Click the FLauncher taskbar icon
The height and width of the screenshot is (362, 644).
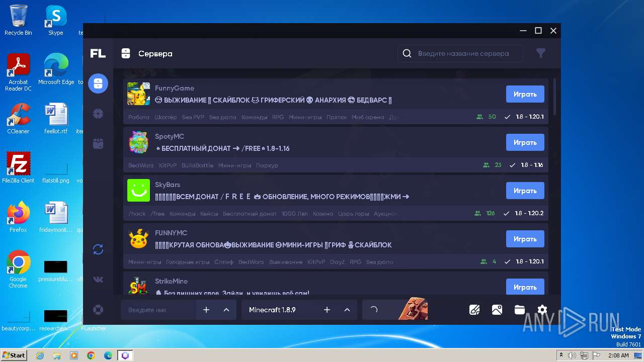click(x=125, y=355)
